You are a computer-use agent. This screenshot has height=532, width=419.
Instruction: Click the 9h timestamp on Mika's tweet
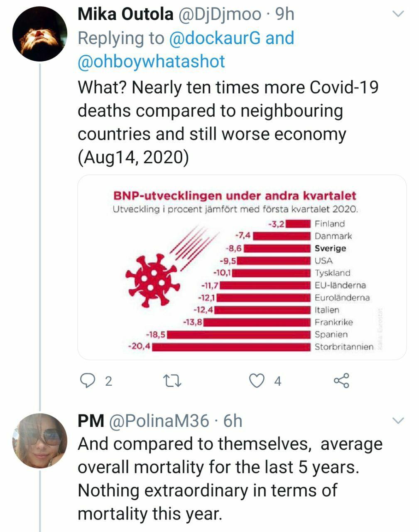284,15
